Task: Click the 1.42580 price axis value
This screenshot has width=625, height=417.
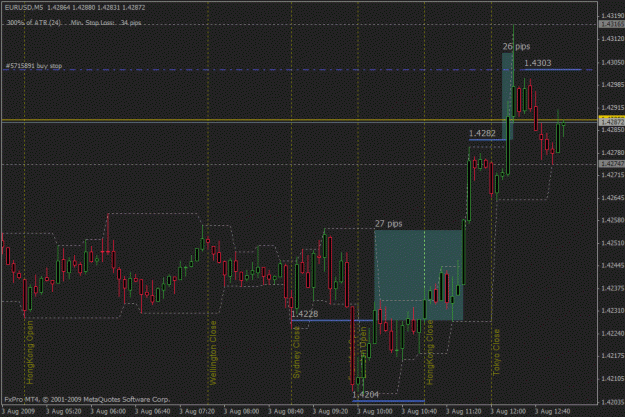Action: point(612,220)
